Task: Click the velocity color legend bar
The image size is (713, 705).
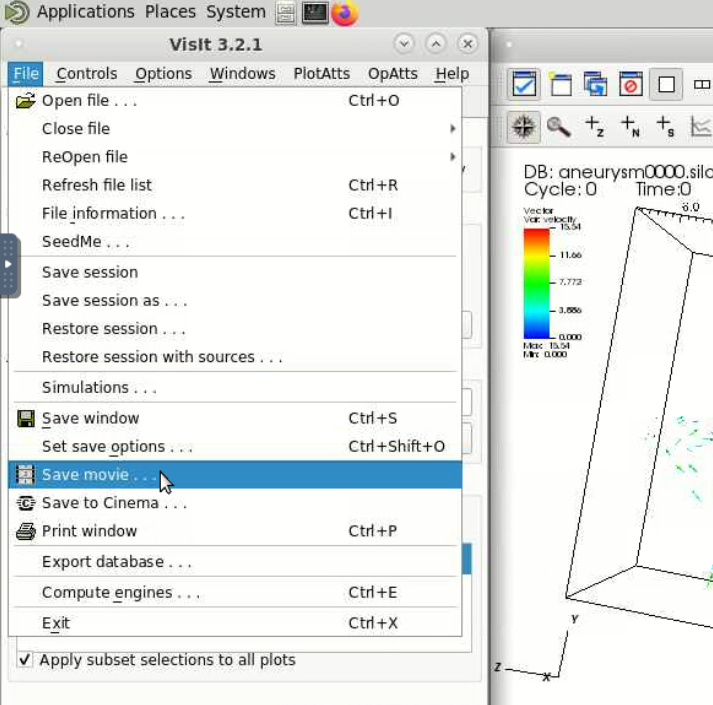Action: point(537,283)
